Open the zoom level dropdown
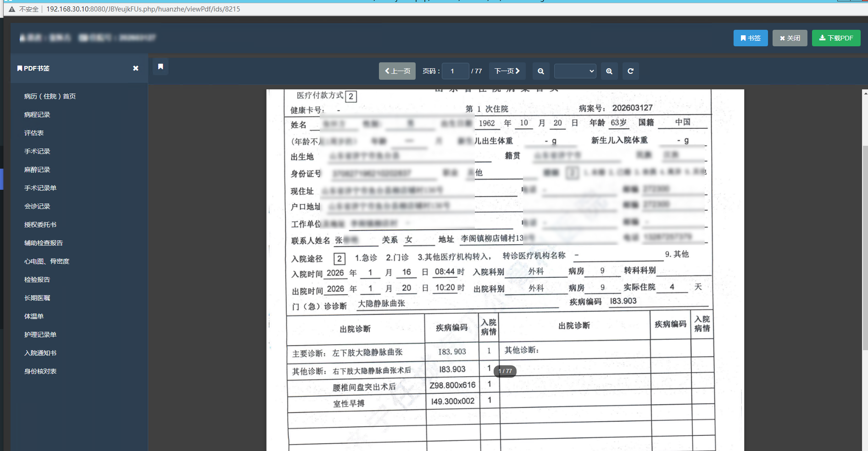The height and width of the screenshot is (451, 868). click(x=575, y=71)
